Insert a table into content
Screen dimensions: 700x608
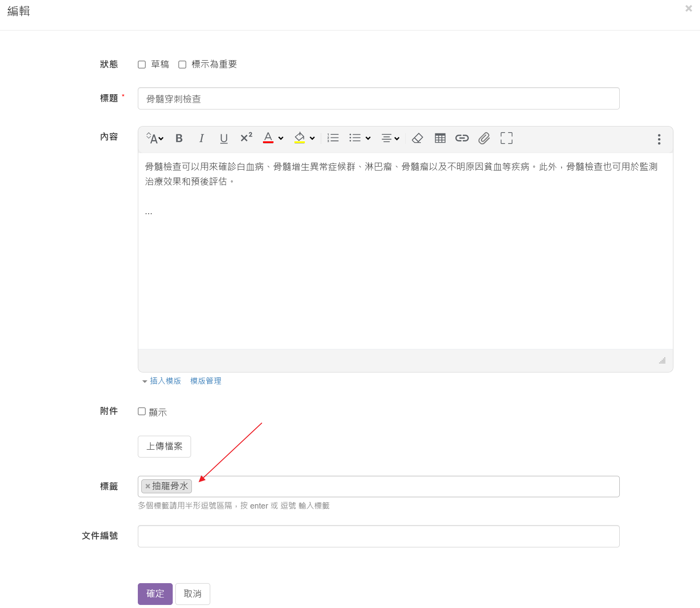(440, 138)
